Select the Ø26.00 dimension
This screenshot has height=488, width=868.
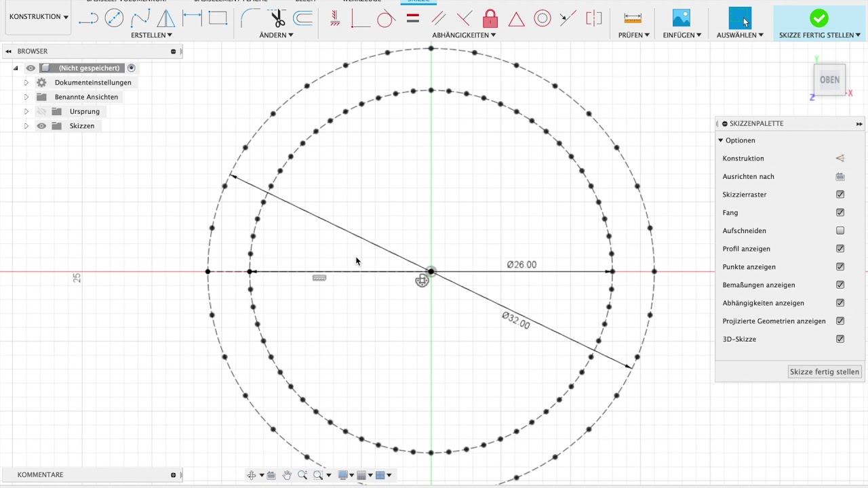(521, 264)
